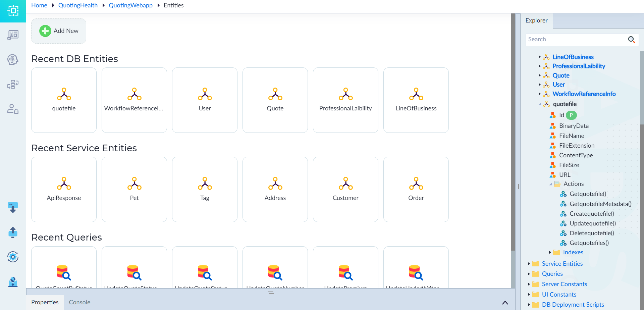Image resolution: width=644 pixels, height=310 pixels.
Task: Switch to the Console tab
Action: (79, 302)
